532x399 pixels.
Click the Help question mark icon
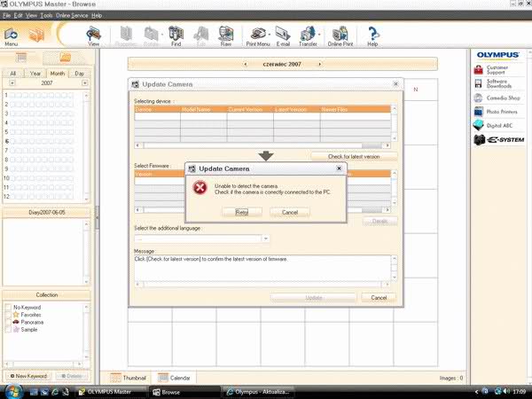[372, 36]
